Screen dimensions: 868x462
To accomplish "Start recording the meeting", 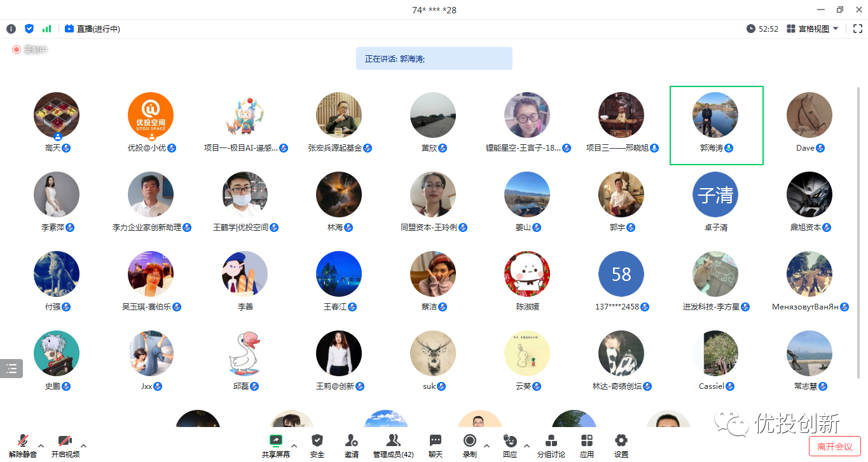I will tap(470, 444).
